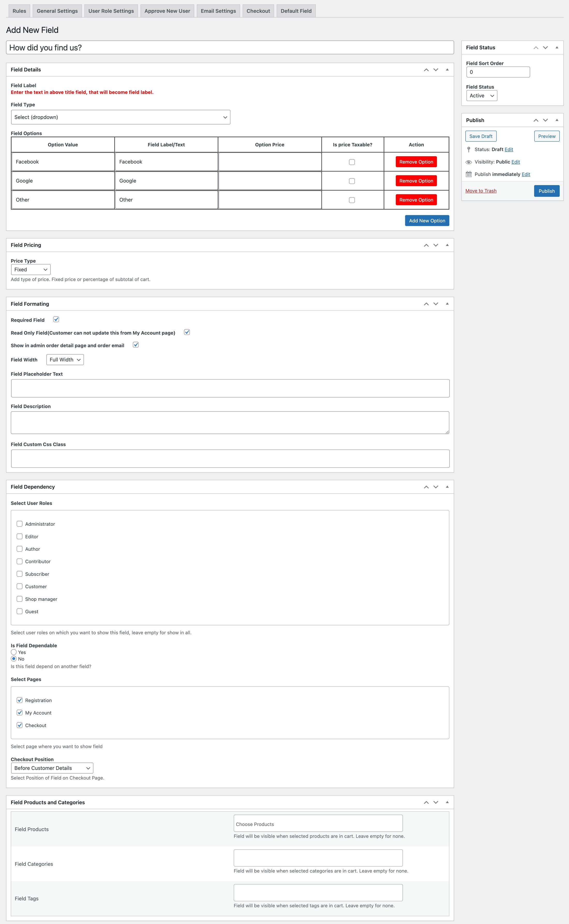This screenshot has width=569, height=924.
Task: Move Field Products and Categories panel up
Action: point(426,802)
